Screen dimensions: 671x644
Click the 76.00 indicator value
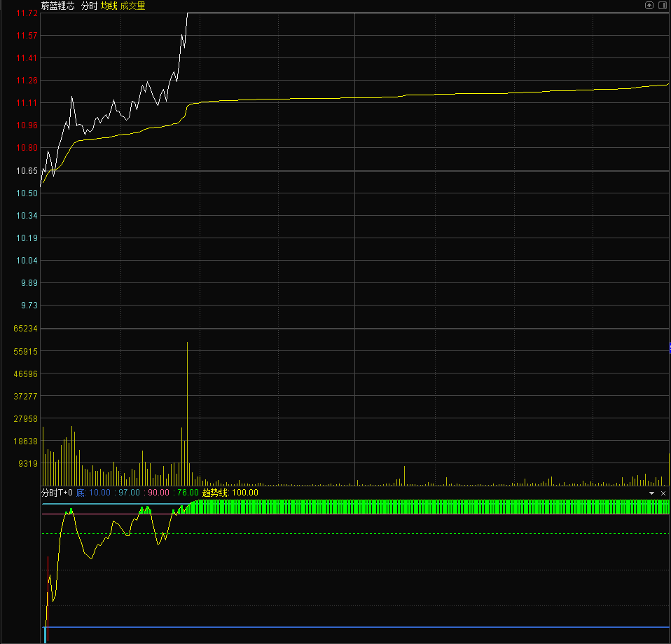pyautogui.click(x=188, y=493)
